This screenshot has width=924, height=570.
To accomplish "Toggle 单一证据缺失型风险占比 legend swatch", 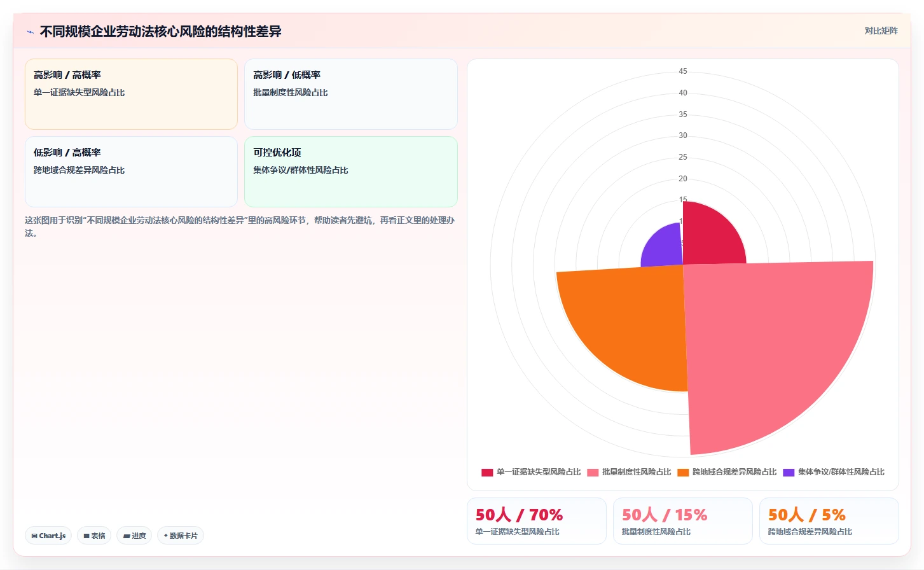I will (487, 472).
